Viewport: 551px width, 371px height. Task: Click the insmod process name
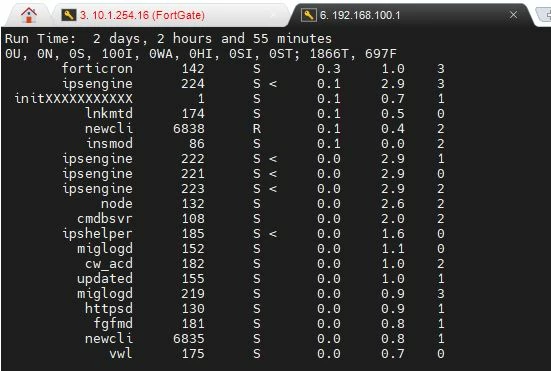(109, 144)
